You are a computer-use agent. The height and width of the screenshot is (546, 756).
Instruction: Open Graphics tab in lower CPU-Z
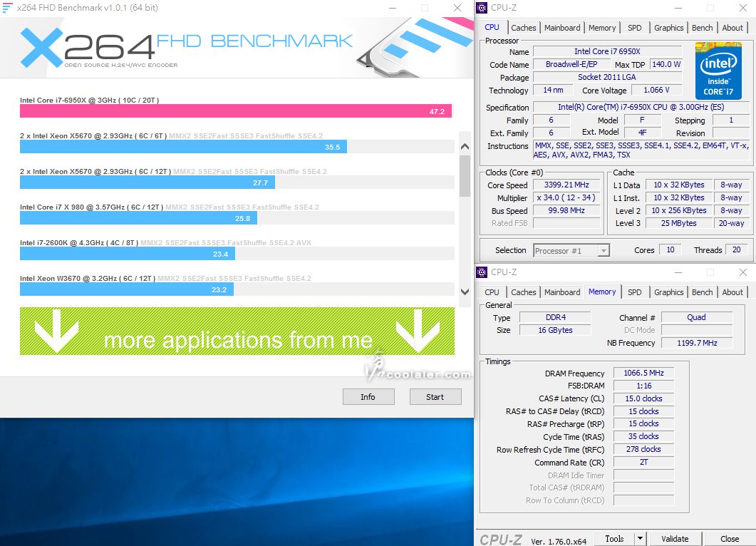pos(669,292)
